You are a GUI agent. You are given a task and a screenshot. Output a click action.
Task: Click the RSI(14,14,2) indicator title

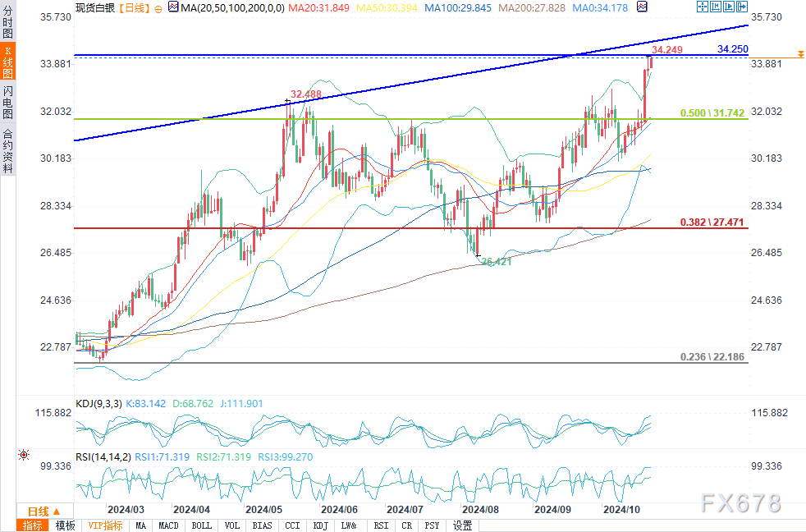pos(103,457)
